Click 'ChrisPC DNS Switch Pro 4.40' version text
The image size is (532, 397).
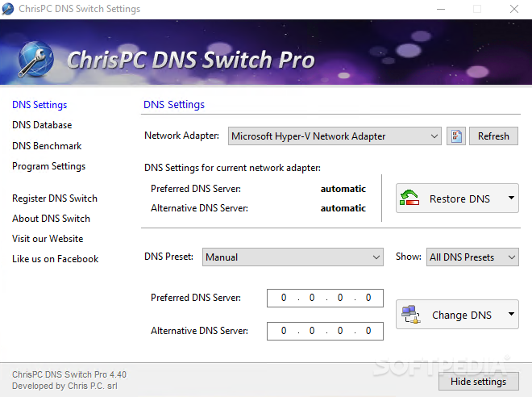69,374
